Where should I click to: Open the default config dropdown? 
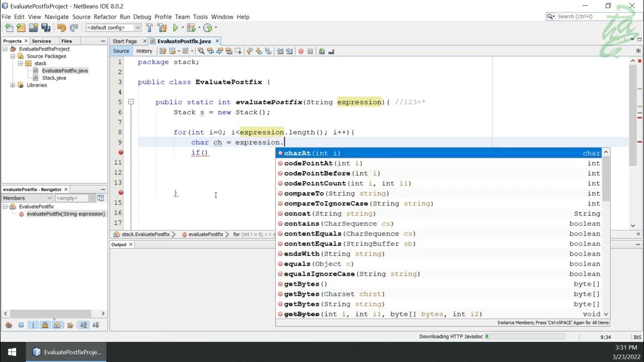(114, 28)
